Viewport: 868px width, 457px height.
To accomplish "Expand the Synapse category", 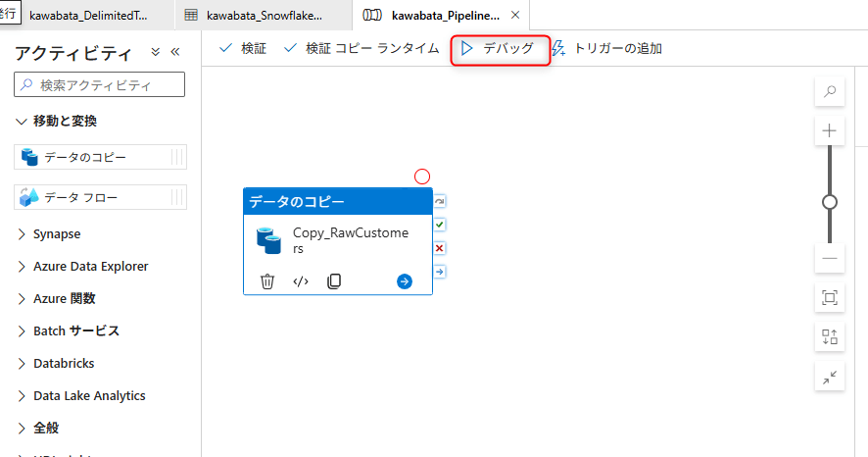I will pos(22,234).
